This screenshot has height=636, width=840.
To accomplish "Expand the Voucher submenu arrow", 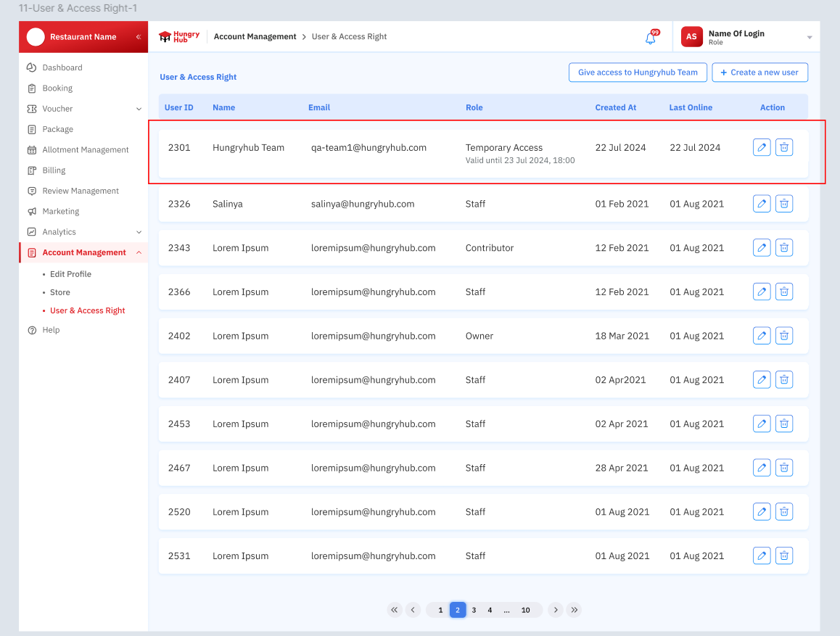I will pos(139,109).
